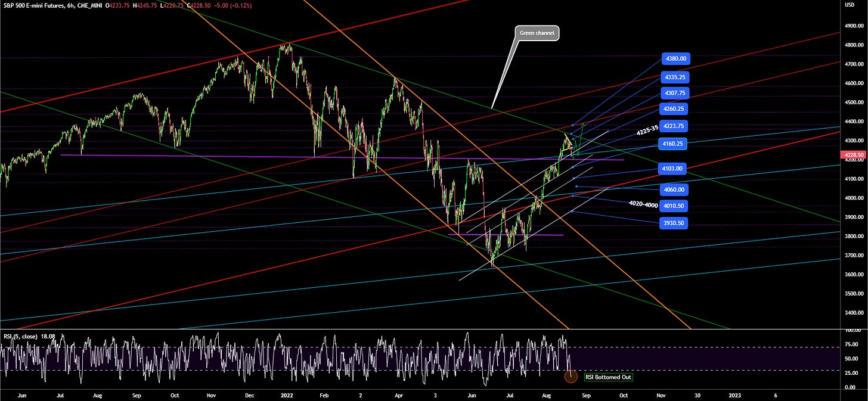Screen dimensions: 868x401
Task: Click the Green channel annotation callout
Action: coord(537,33)
